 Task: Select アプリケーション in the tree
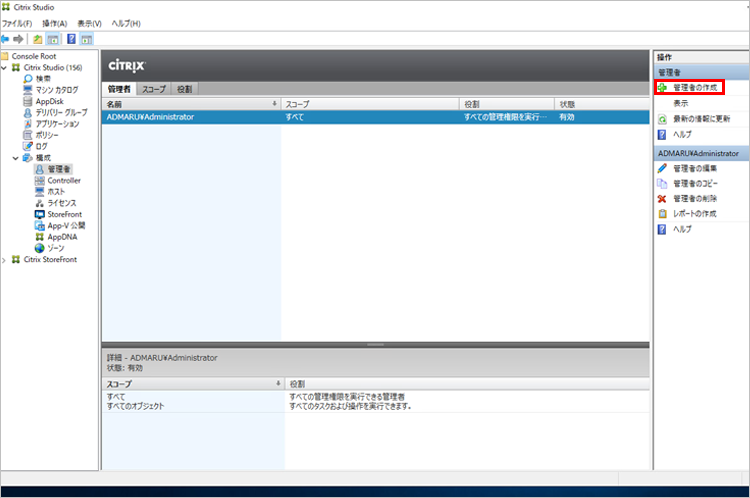pyautogui.click(x=57, y=124)
